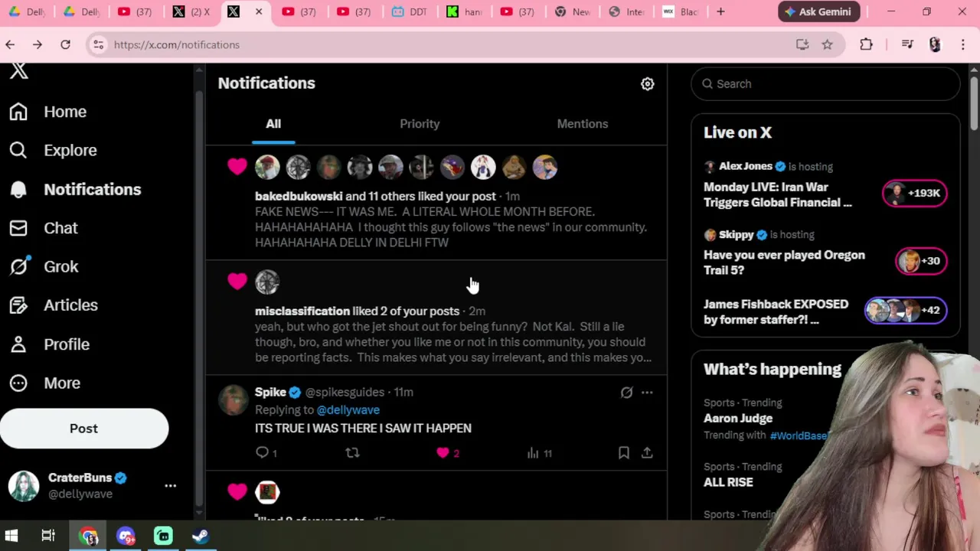Switch to the Priority tab
Viewport: 980px width, 551px height.
tap(420, 124)
